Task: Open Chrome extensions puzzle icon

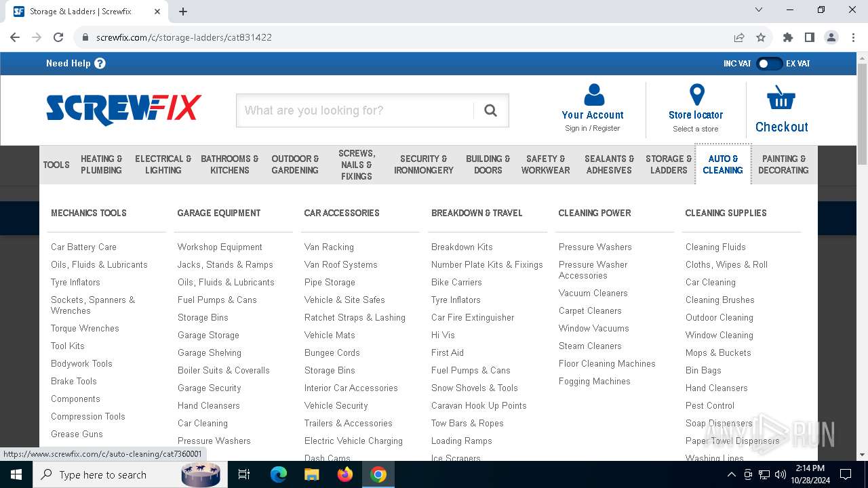Action: pyautogui.click(x=788, y=37)
